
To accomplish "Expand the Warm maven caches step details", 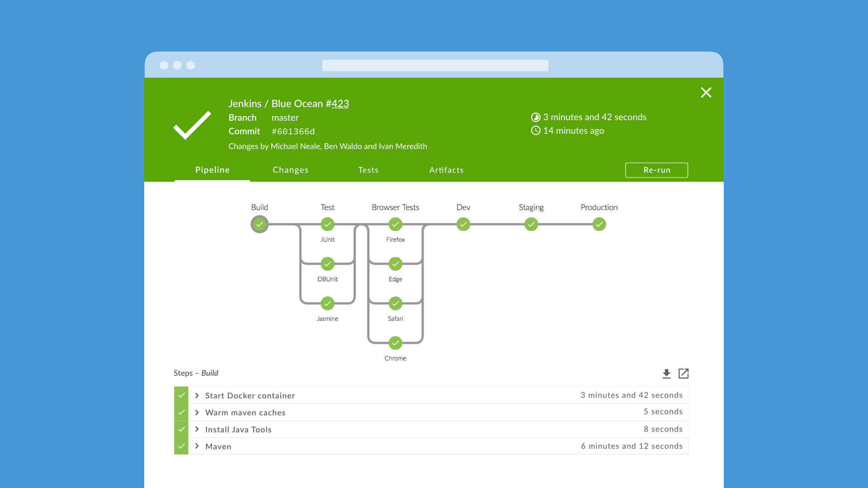I will [x=197, y=412].
